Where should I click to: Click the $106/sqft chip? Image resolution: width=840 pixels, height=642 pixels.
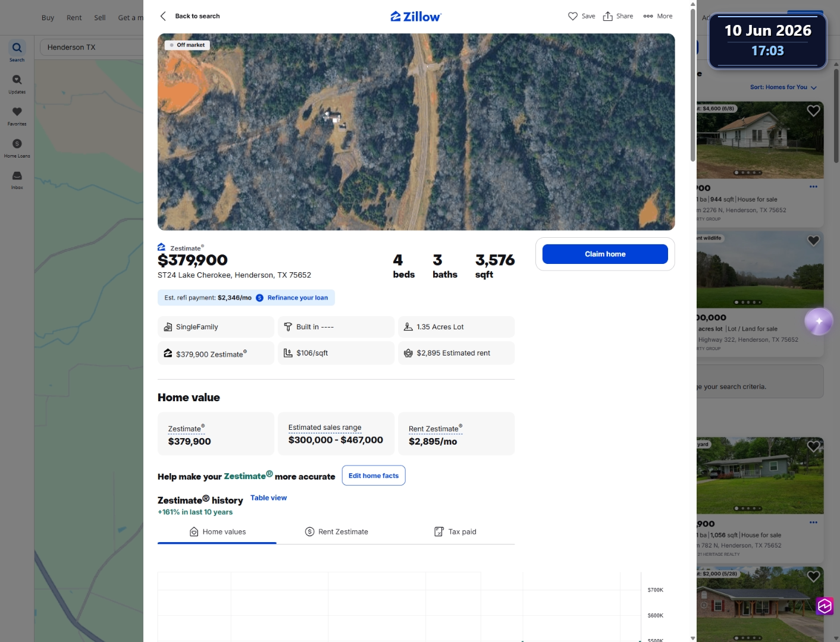tap(336, 353)
